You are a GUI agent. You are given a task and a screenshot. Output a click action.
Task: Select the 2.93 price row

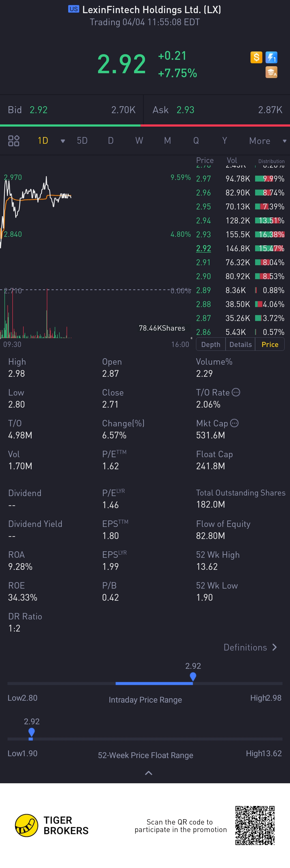click(240, 235)
